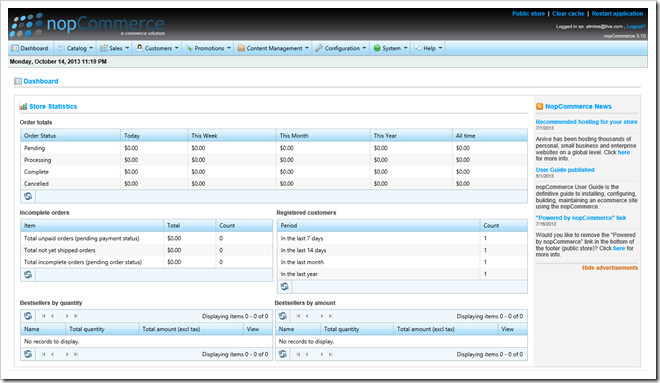660x383 pixels.
Task: Click the NopCommerce News RSS icon
Action: [x=540, y=106]
